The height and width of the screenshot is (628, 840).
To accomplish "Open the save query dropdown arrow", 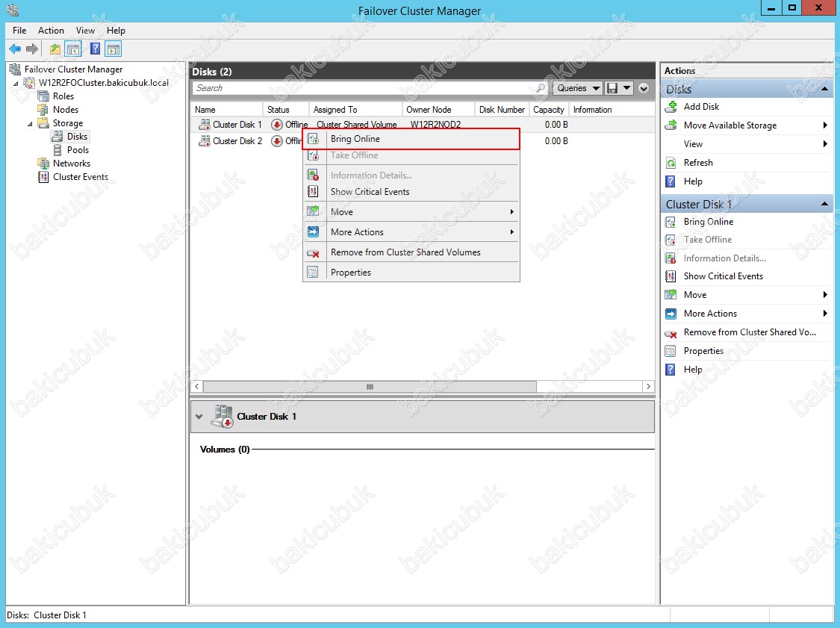I will click(x=626, y=88).
